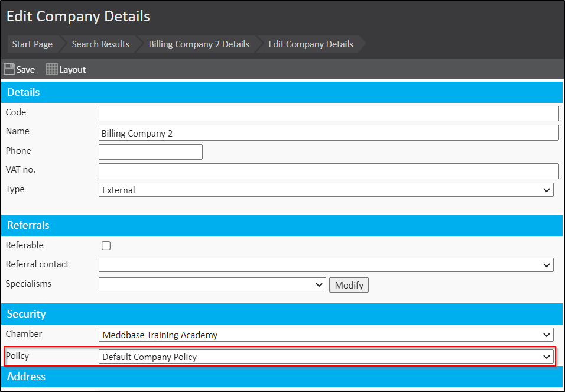Click the Chamber label text
Image resolution: width=565 pixels, height=392 pixels.
[x=24, y=333]
